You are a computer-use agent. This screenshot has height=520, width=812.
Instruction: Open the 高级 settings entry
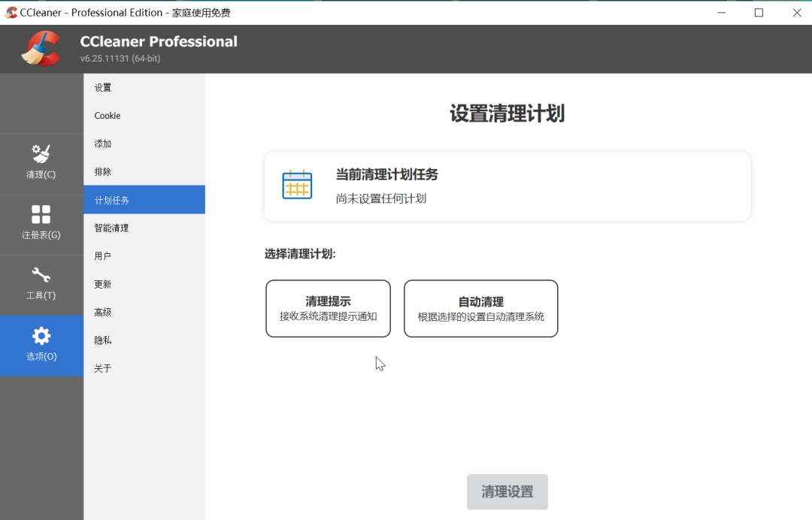(102, 312)
